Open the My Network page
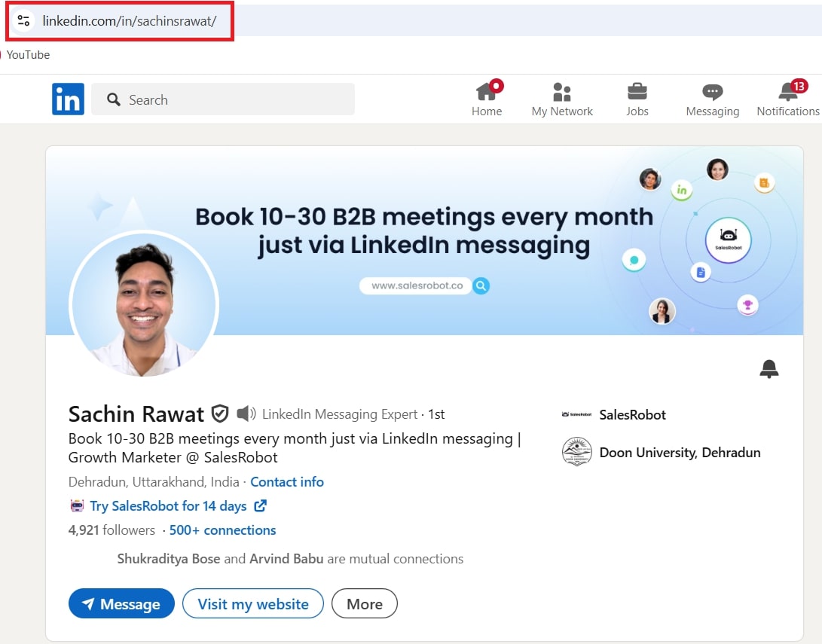Viewport: 822px width, 644px height. pyautogui.click(x=562, y=99)
